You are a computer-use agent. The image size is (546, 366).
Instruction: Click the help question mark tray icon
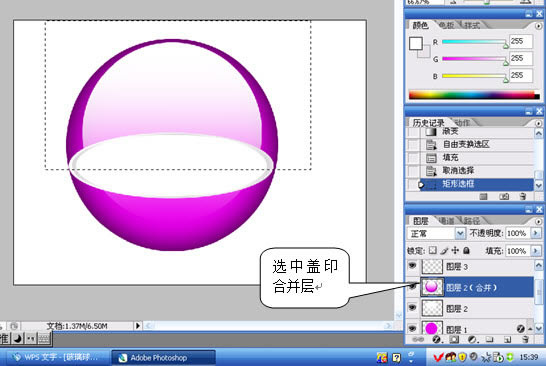click(x=396, y=357)
